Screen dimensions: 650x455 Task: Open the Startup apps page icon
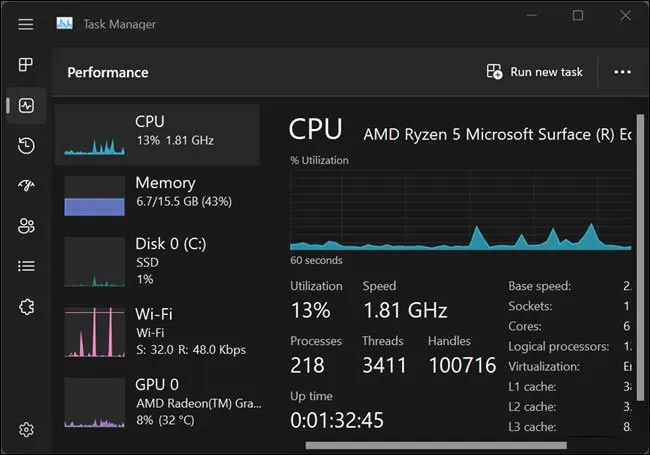pyautogui.click(x=26, y=186)
